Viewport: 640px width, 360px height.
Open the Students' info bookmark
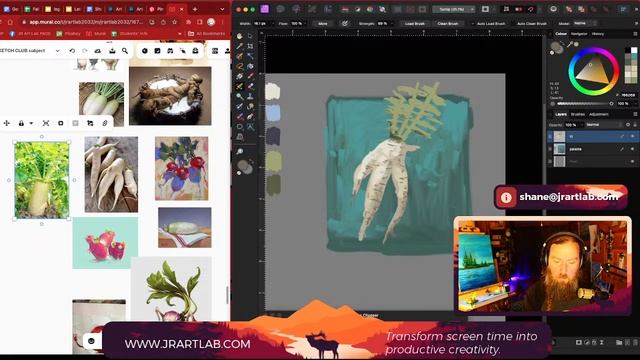(129, 34)
